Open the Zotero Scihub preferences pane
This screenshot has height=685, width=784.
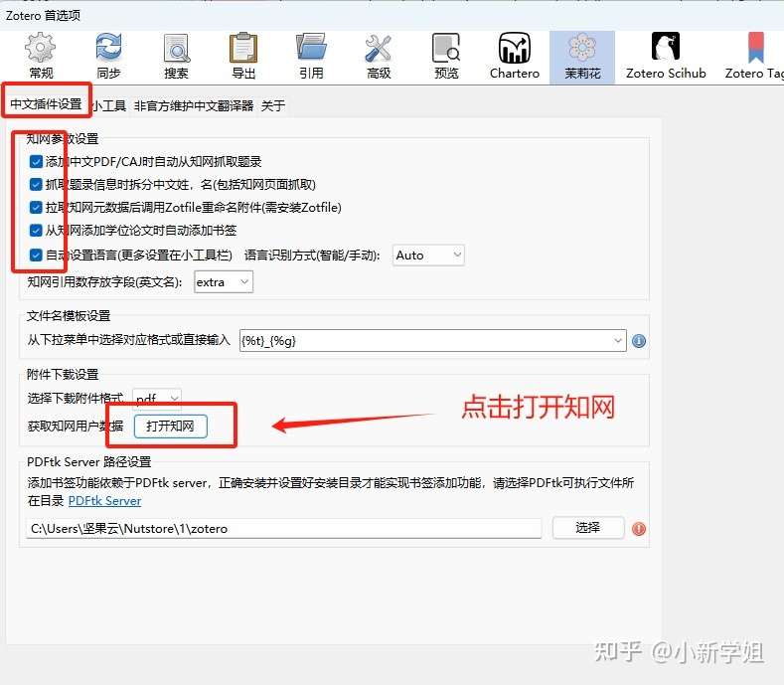click(x=666, y=57)
